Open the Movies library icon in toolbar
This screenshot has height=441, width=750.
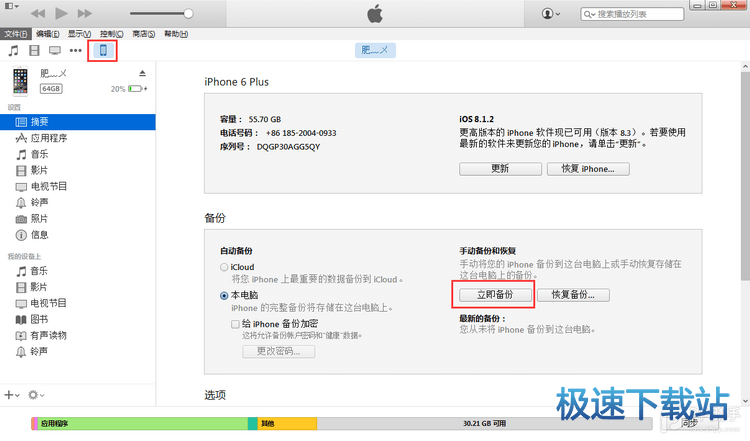[34, 50]
